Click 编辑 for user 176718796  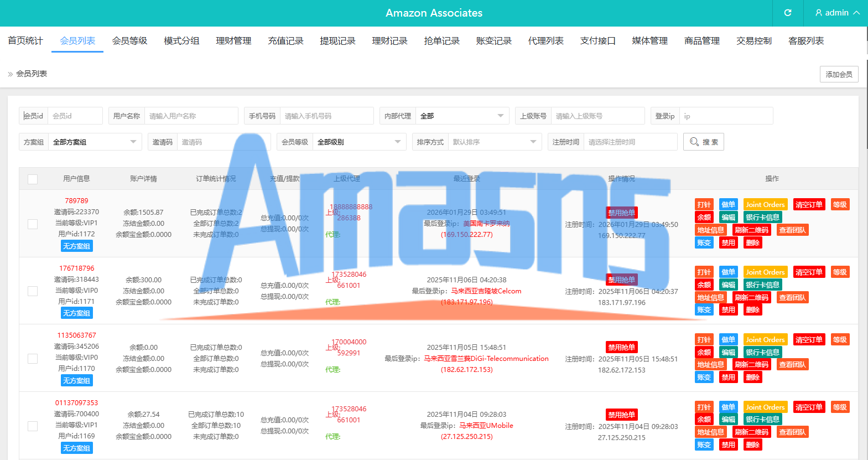click(x=728, y=285)
